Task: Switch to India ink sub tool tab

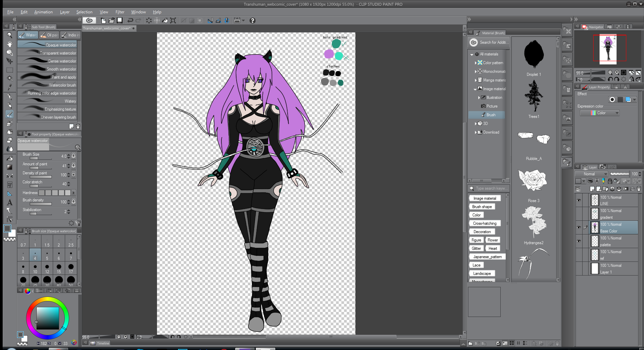Action: click(70, 35)
